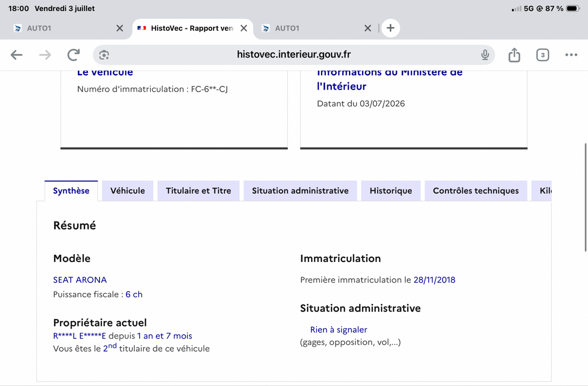Tap the lens search icon in address bar
This screenshot has height=386, width=588.
point(104,55)
